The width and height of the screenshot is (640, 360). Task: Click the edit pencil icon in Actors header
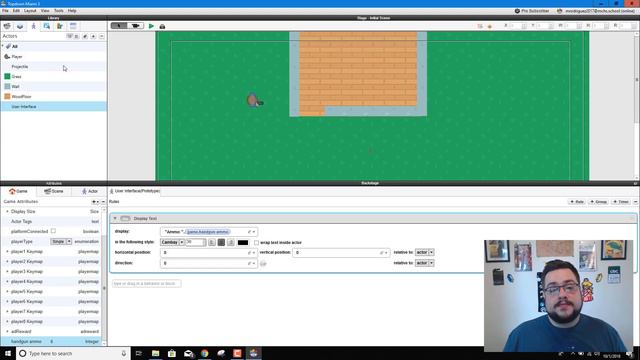[85, 36]
